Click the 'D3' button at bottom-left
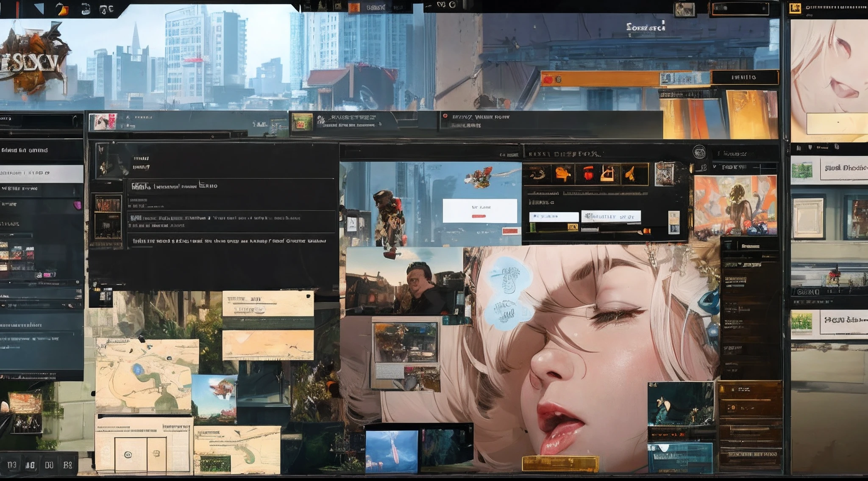The width and height of the screenshot is (868, 481). pos(12,465)
